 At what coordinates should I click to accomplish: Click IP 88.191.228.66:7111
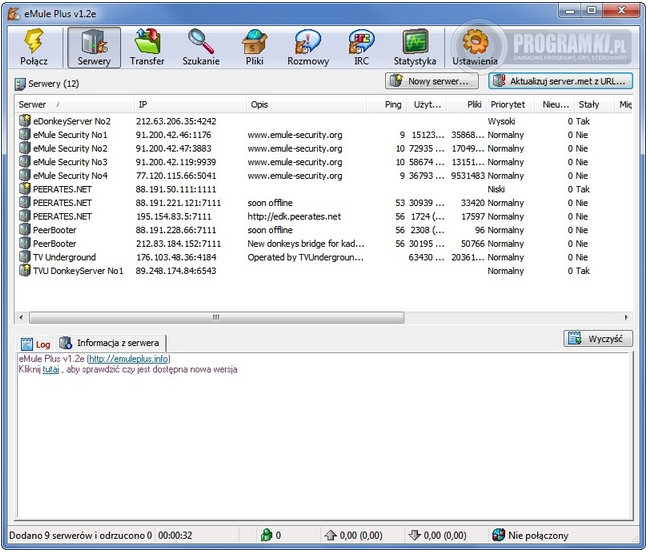[176, 230]
